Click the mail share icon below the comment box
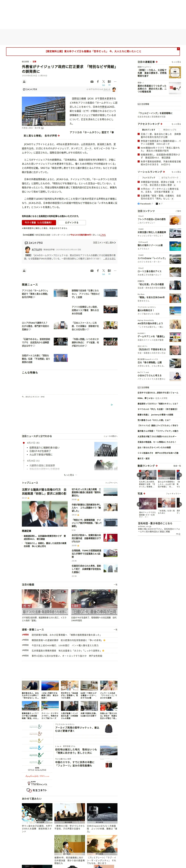 (92, 271)
